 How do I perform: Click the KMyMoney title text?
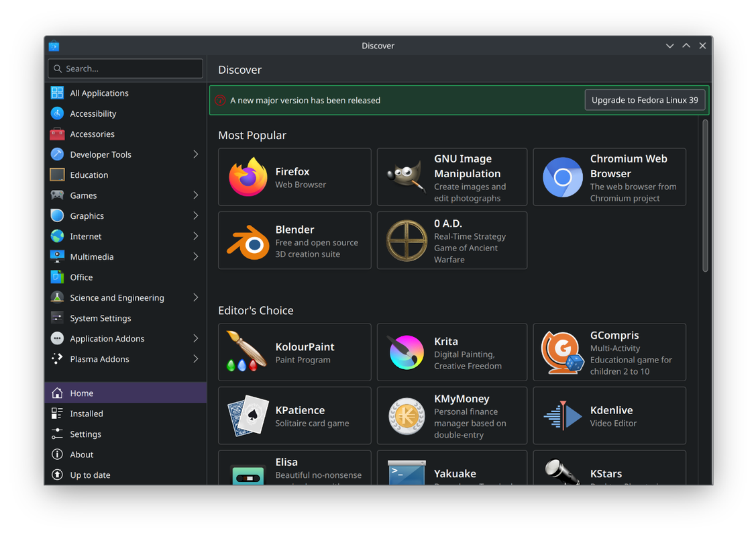pos(462,399)
